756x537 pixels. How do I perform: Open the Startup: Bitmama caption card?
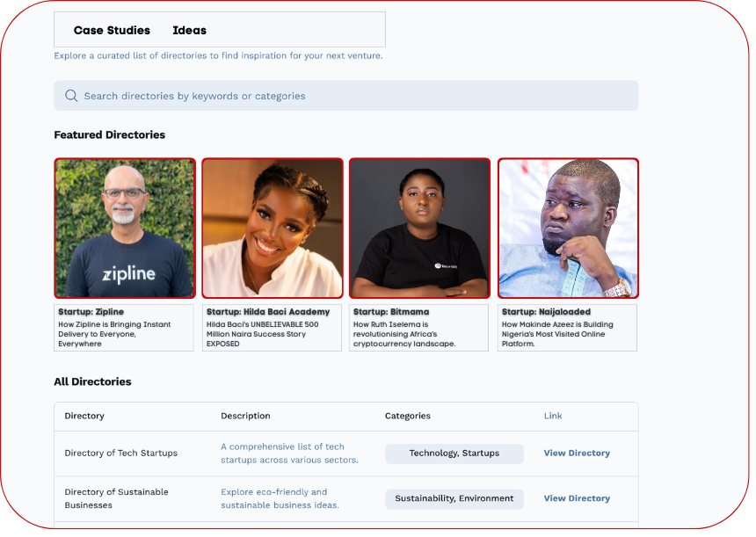[x=419, y=327]
